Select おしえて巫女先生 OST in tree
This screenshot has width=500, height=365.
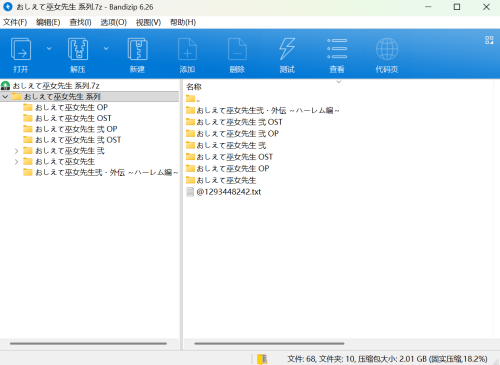click(73, 118)
